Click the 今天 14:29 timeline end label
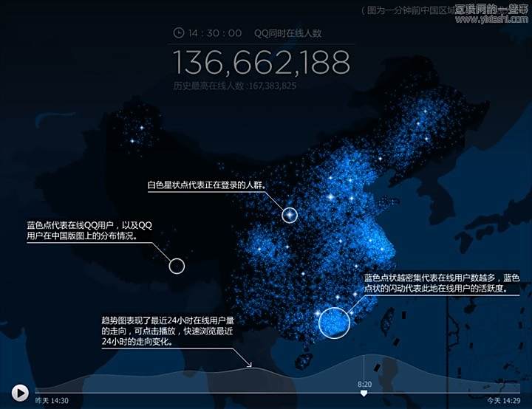Viewport: 532px width, 409px height. pos(504,401)
